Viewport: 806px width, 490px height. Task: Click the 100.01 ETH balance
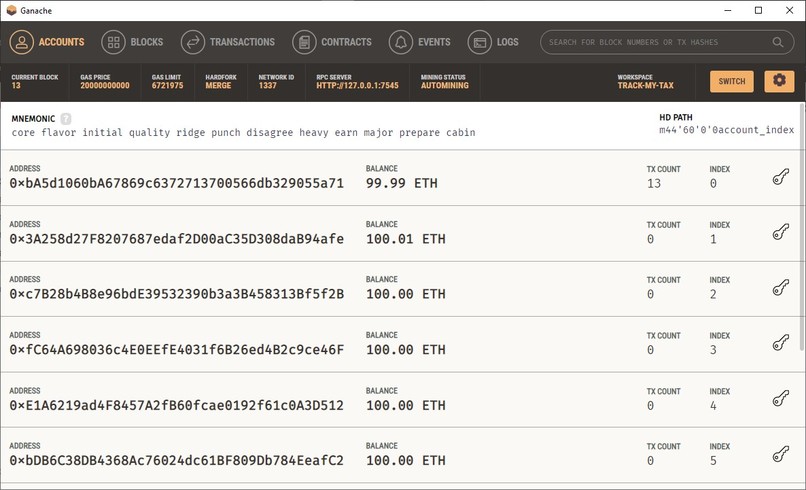tap(406, 239)
